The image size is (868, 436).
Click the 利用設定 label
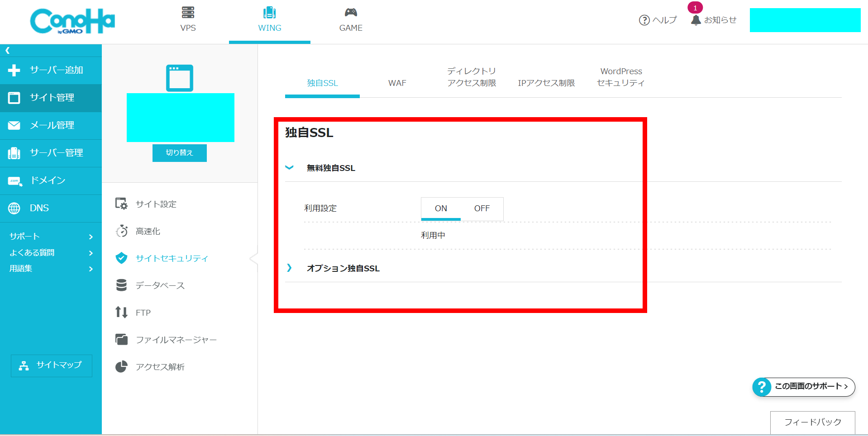coord(320,208)
